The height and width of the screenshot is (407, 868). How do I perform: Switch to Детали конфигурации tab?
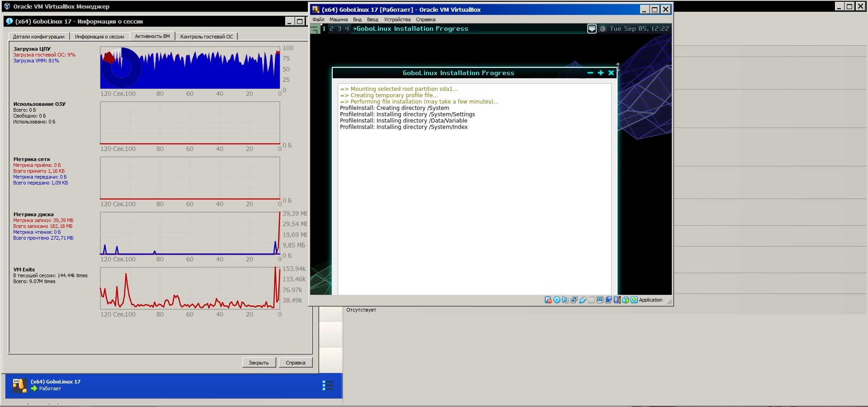[x=38, y=37]
